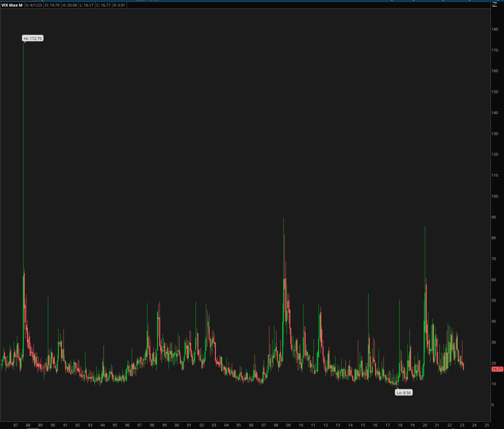Select the H: 20.08 high value
The height and width of the screenshot is (429, 504).
(x=69, y=5)
